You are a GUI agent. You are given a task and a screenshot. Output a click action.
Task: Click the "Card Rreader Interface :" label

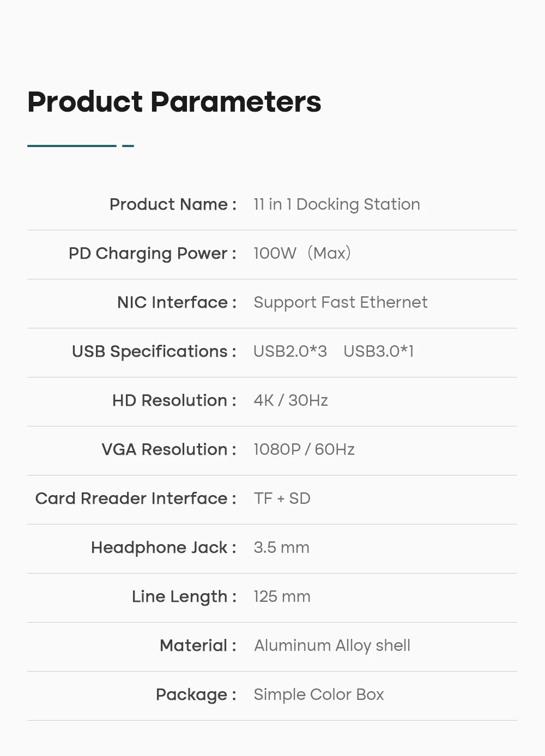click(136, 498)
